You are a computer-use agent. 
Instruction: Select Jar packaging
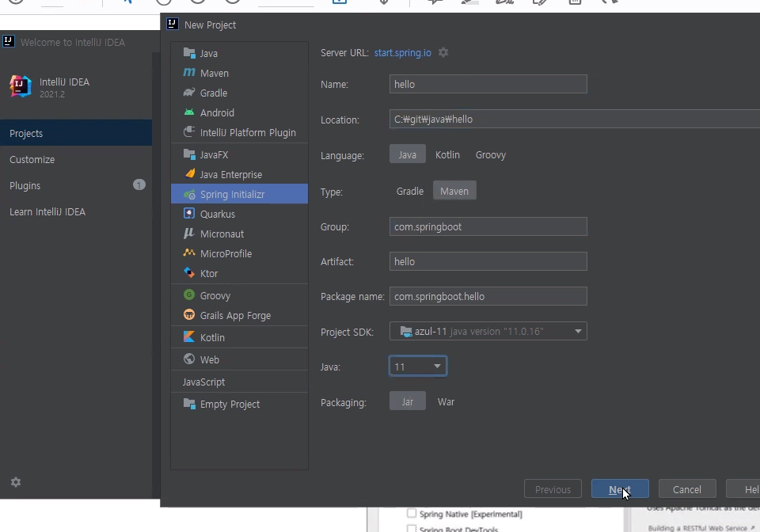click(408, 401)
